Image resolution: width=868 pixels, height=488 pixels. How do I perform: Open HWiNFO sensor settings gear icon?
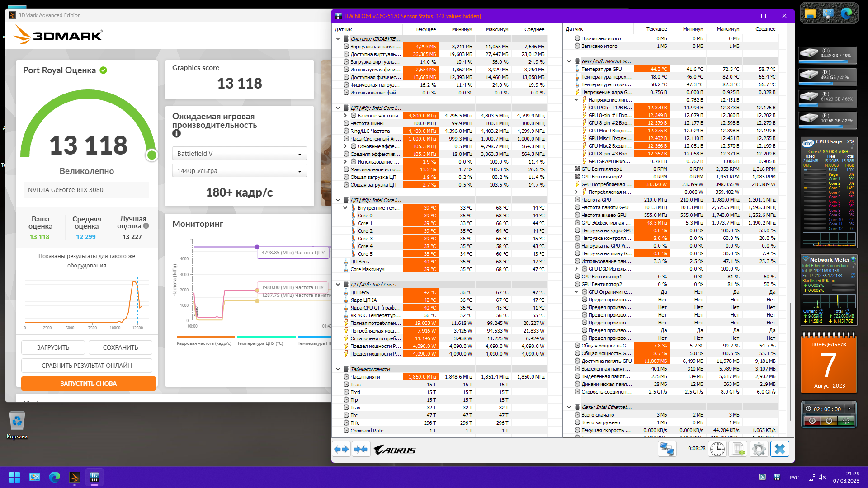(x=759, y=449)
